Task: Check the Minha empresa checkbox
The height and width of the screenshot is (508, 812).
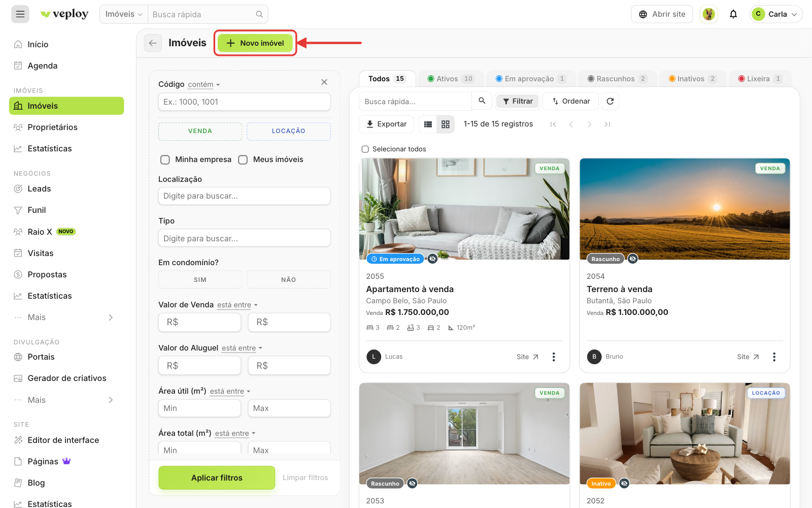Action: (165, 160)
